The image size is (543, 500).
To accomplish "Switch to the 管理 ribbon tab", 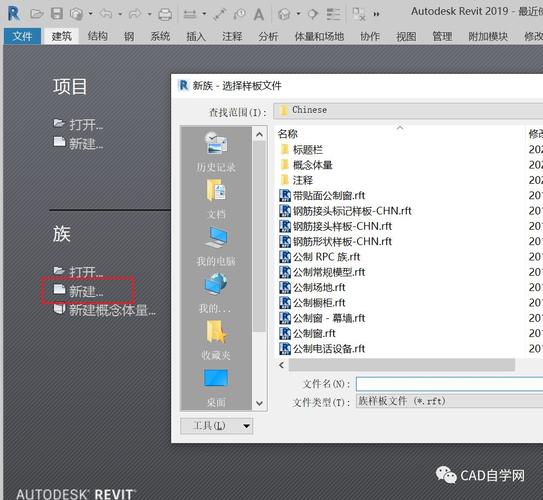I will coord(442,36).
